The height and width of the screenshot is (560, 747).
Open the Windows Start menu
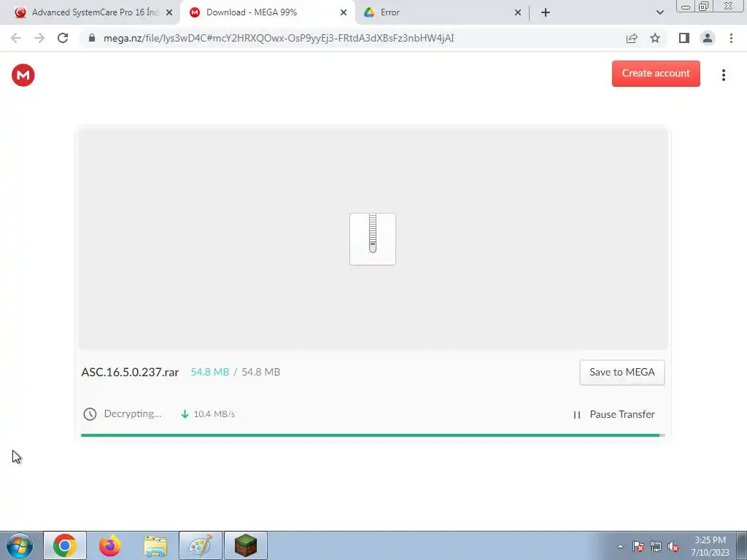(20, 545)
